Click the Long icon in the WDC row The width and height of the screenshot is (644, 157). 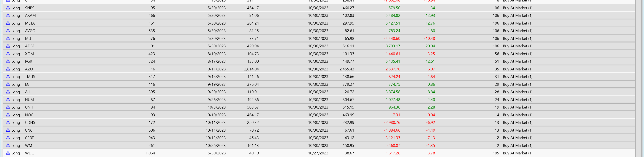8,153
